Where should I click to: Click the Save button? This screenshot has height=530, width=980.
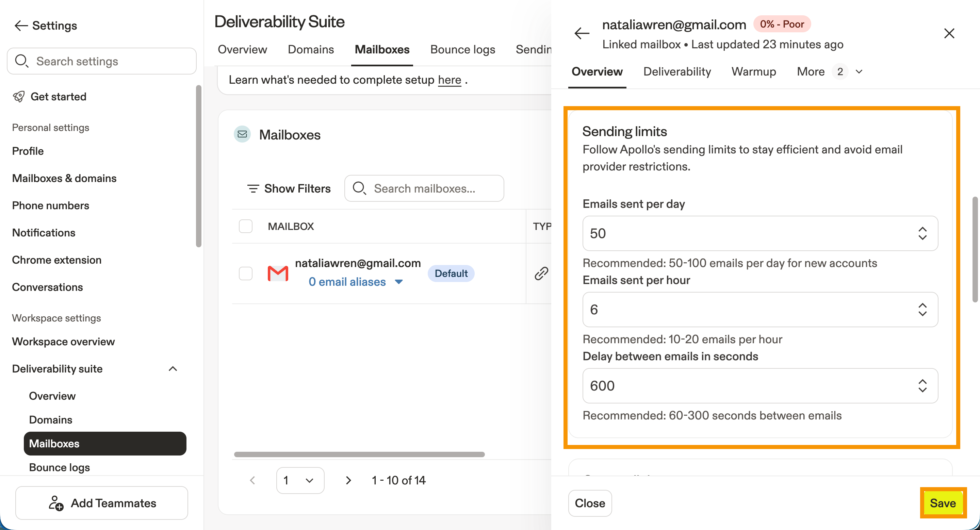click(943, 503)
